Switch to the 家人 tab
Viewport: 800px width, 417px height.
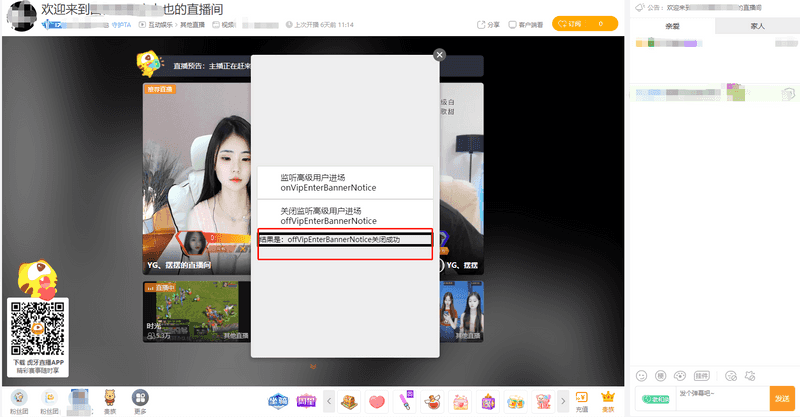pos(758,26)
